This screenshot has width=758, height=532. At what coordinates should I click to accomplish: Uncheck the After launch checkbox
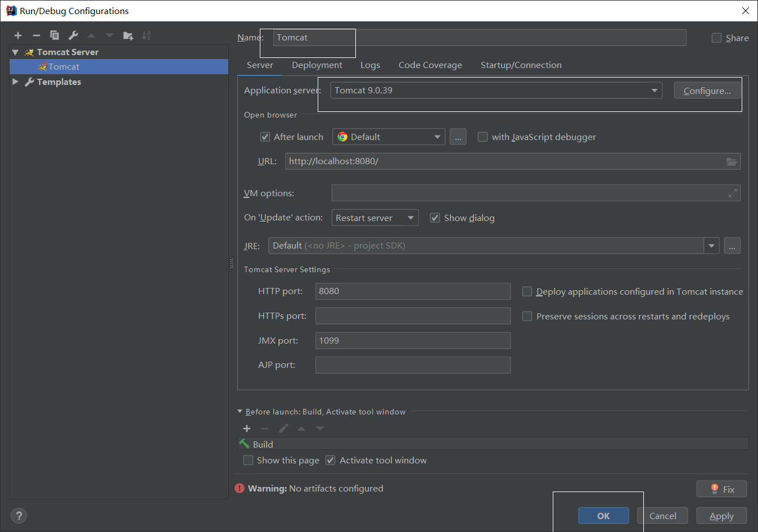(x=265, y=137)
